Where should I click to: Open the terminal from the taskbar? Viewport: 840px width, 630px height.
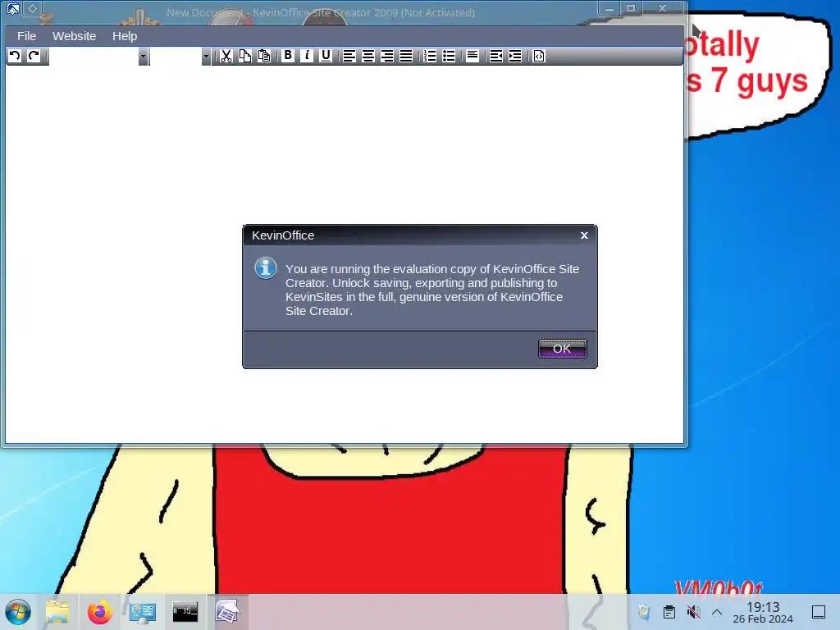[x=185, y=611]
